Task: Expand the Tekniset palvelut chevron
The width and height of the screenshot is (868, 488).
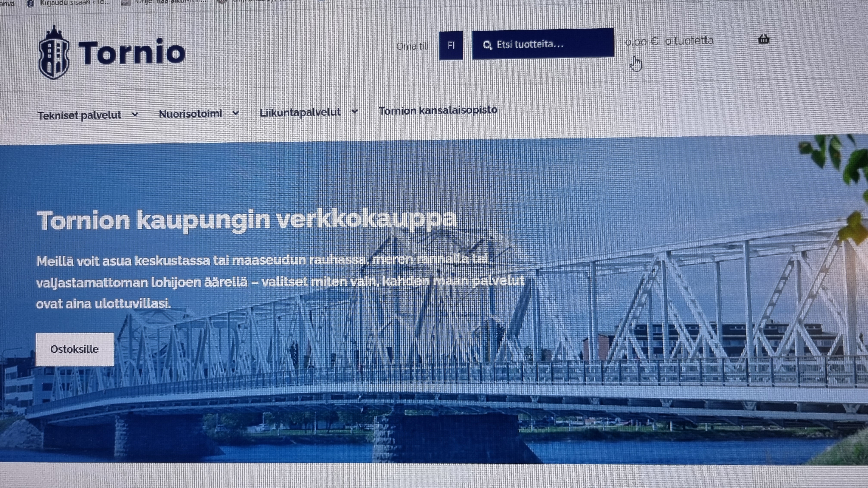Action: click(135, 114)
